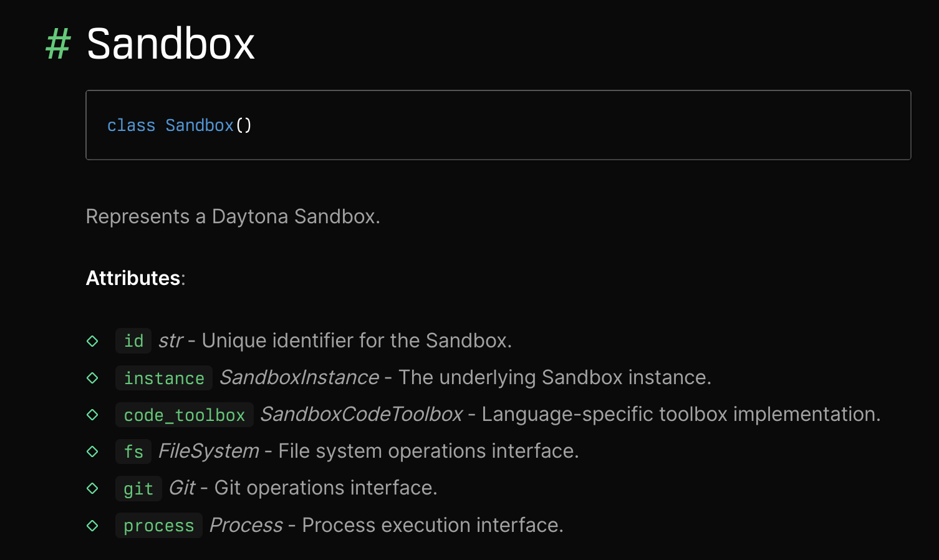This screenshot has width=939, height=560.
Task: Click the 'fs' attribute code tag
Action: click(x=133, y=451)
